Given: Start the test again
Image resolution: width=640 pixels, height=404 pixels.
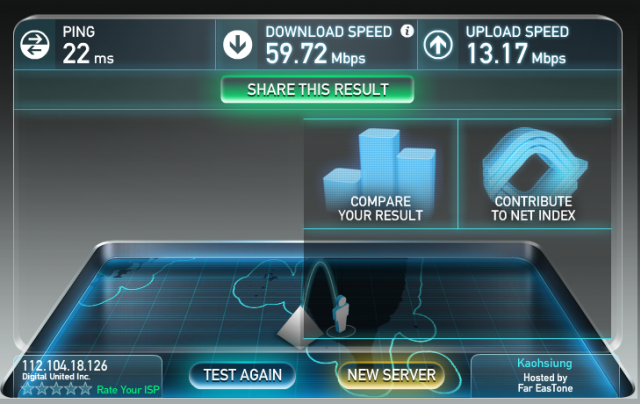Looking at the screenshot, I should (x=242, y=375).
